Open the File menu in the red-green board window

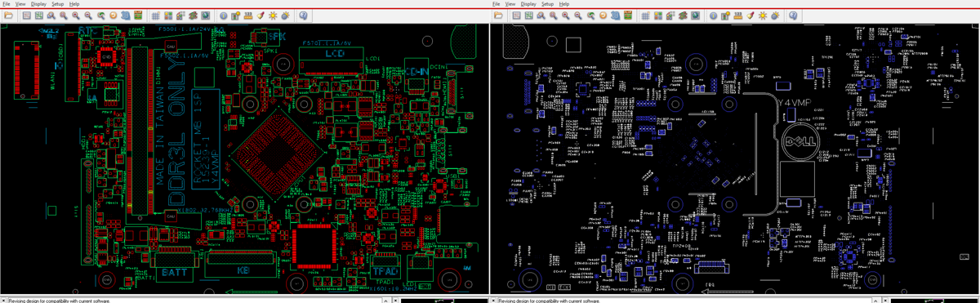click(x=6, y=4)
